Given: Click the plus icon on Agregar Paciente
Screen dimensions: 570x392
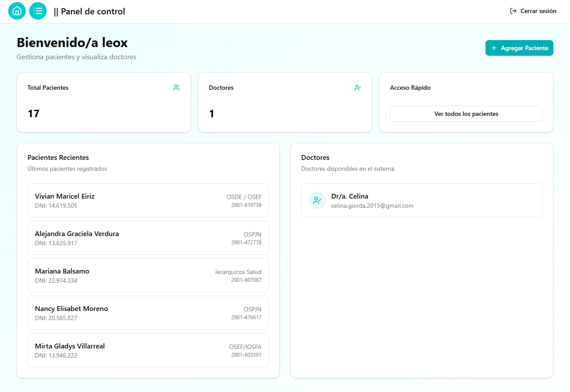Looking at the screenshot, I should coord(494,48).
